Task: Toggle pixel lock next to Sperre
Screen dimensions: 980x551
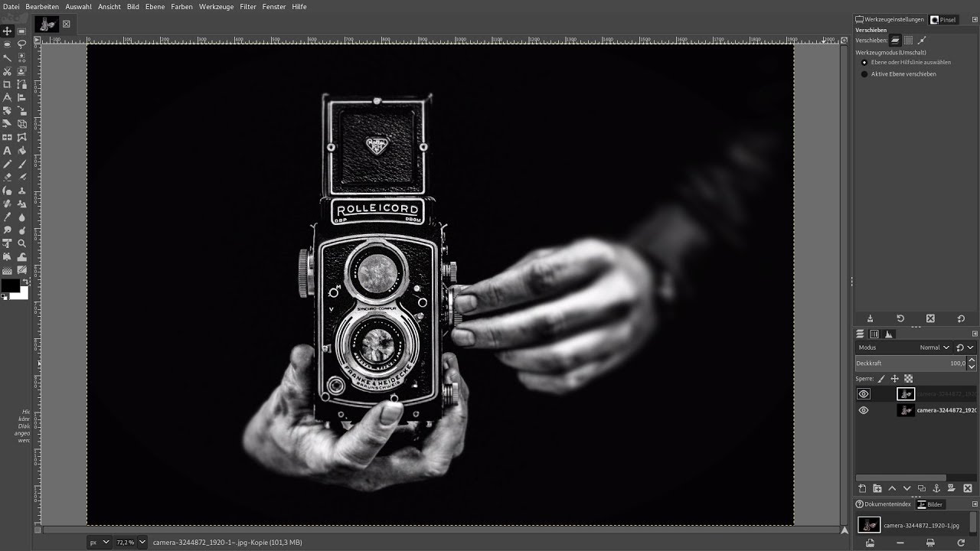Action: [x=881, y=379]
